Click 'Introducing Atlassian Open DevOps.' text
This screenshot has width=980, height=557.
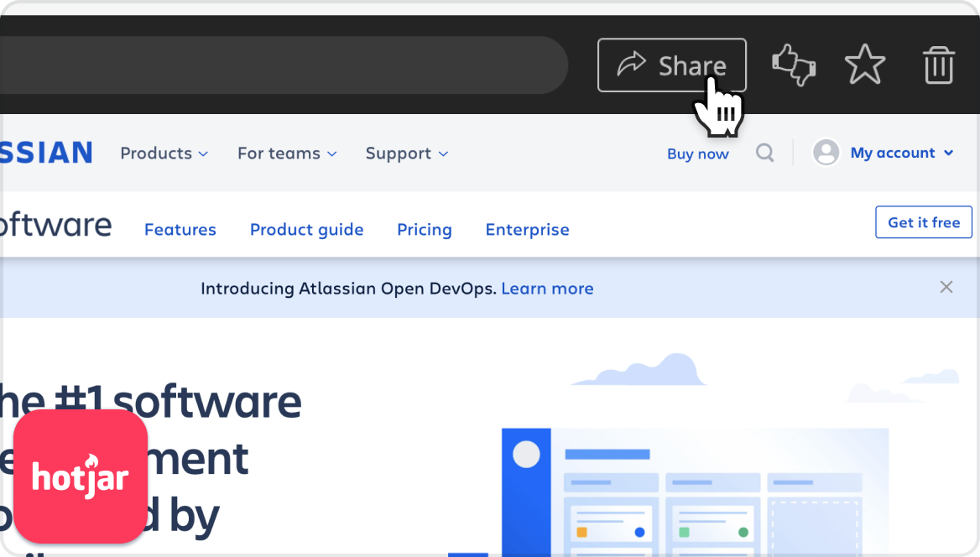coord(348,289)
